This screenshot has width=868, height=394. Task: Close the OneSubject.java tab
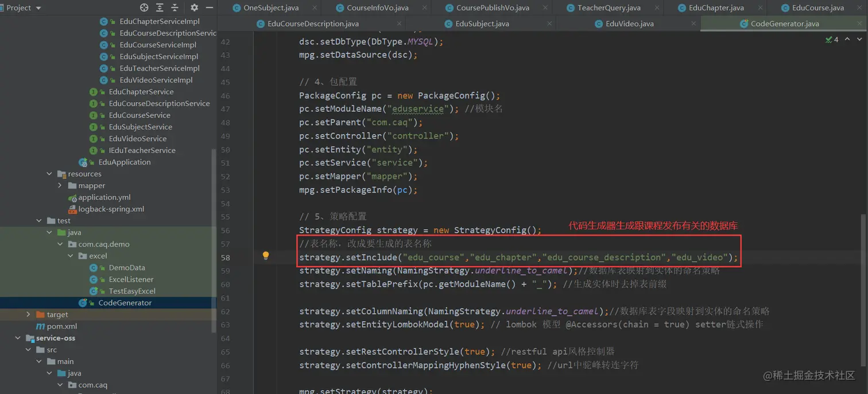[315, 7]
